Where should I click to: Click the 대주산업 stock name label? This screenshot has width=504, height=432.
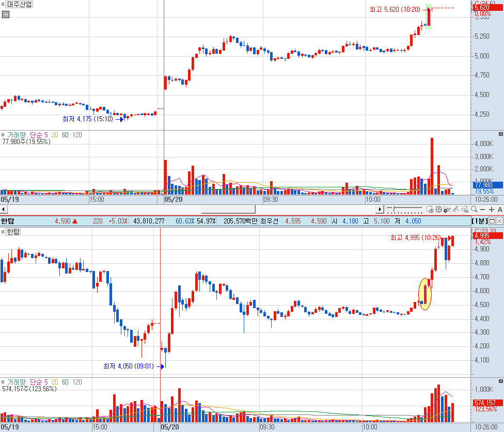pos(19,4)
